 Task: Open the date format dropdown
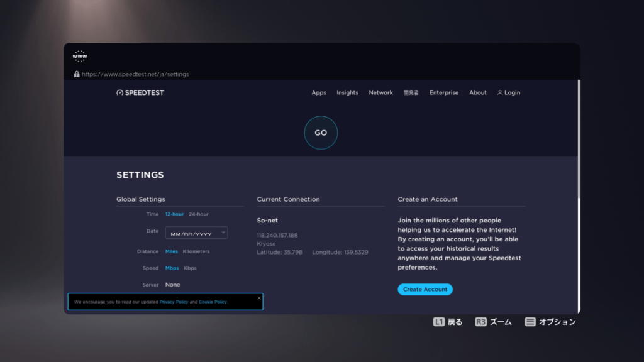(196, 233)
